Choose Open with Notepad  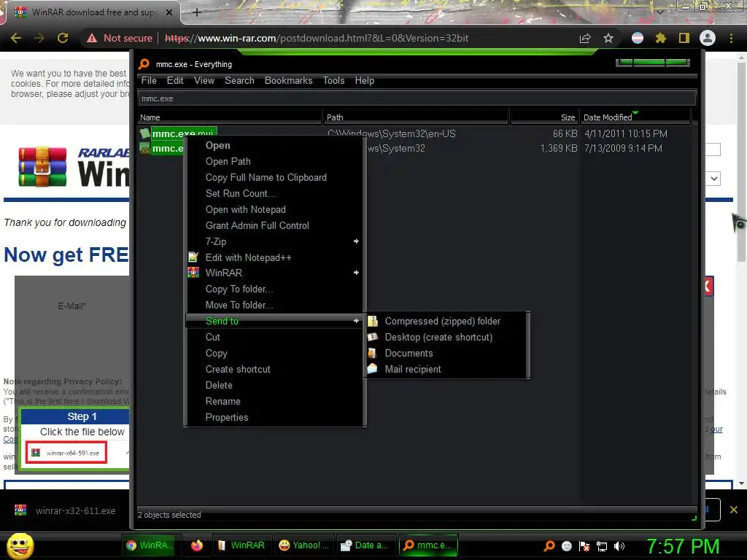274,209
